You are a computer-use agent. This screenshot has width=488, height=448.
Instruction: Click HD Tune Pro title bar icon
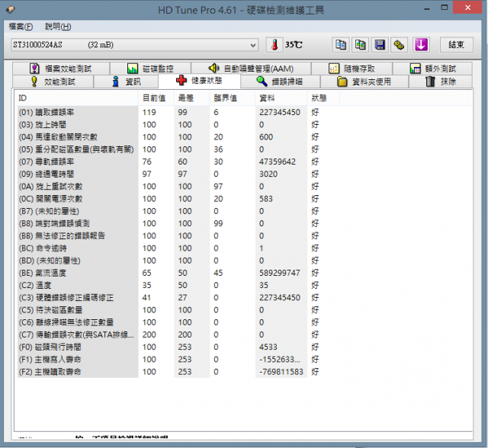click(10, 9)
